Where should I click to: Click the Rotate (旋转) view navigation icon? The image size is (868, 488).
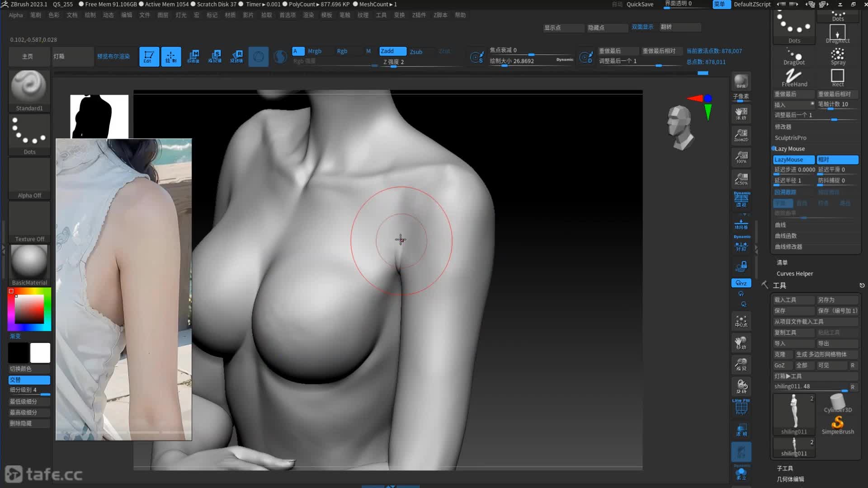coord(741,386)
